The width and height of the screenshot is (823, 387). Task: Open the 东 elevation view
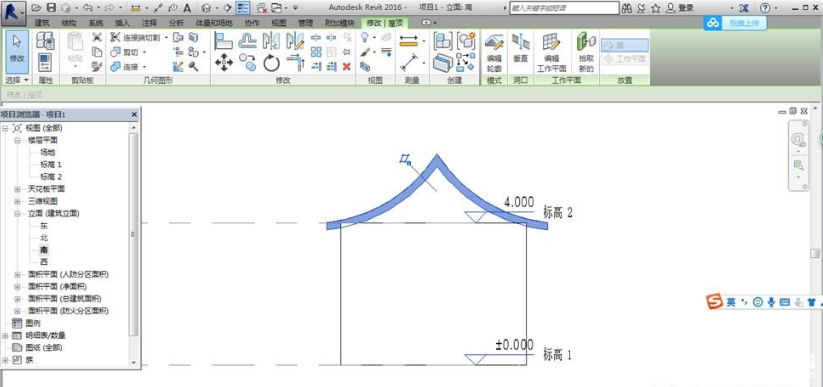click(x=44, y=226)
